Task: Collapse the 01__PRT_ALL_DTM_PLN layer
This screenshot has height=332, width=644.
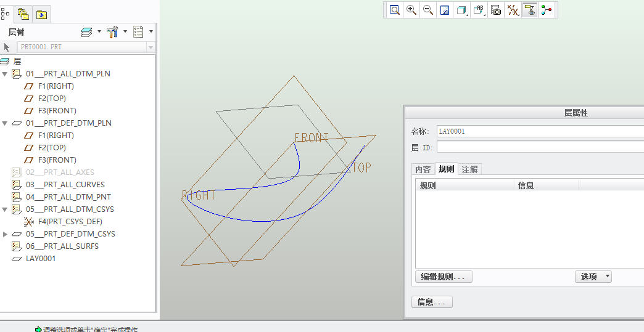Action: tap(4, 74)
